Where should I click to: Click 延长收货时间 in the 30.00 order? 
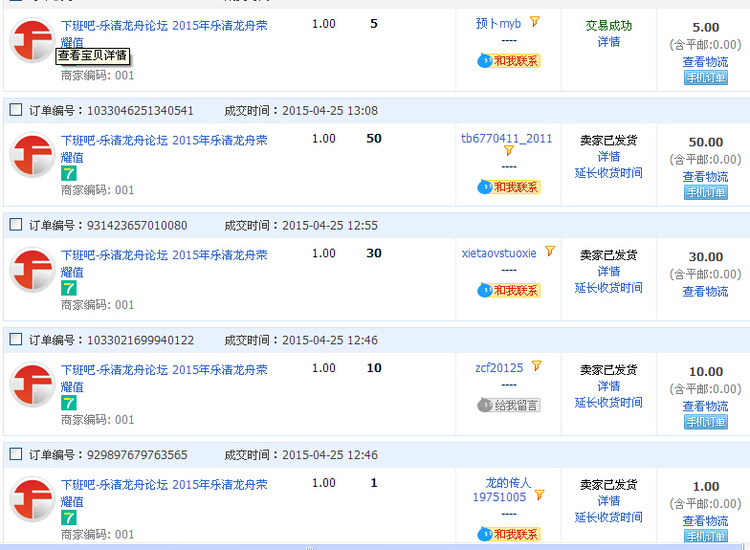click(x=609, y=287)
